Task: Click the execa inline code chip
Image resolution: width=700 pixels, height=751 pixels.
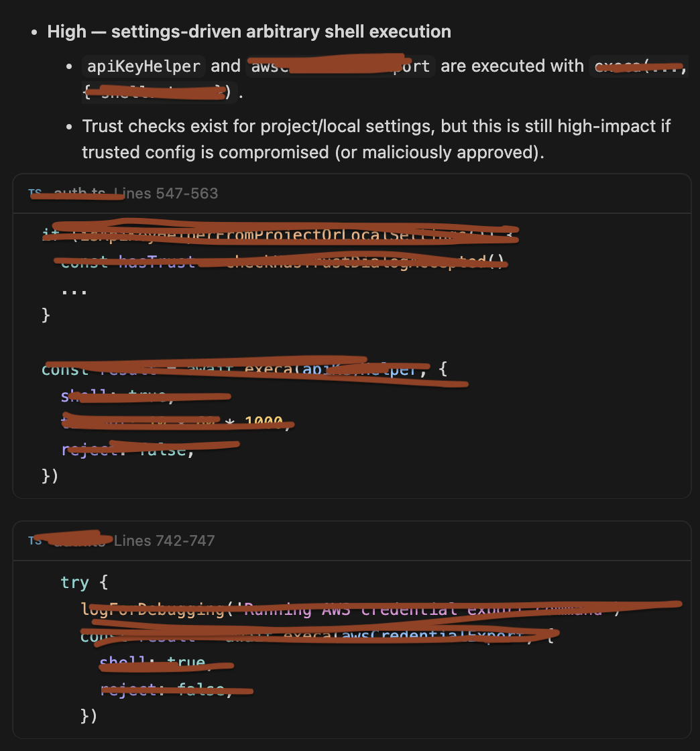Action: pos(638,66)
